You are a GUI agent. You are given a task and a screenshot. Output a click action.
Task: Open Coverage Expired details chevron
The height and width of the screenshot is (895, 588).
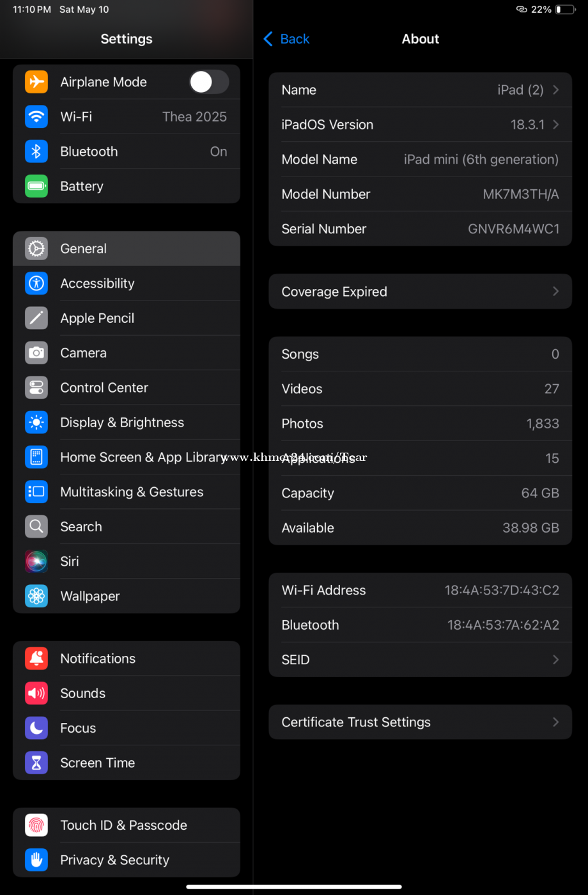point(555,292)
